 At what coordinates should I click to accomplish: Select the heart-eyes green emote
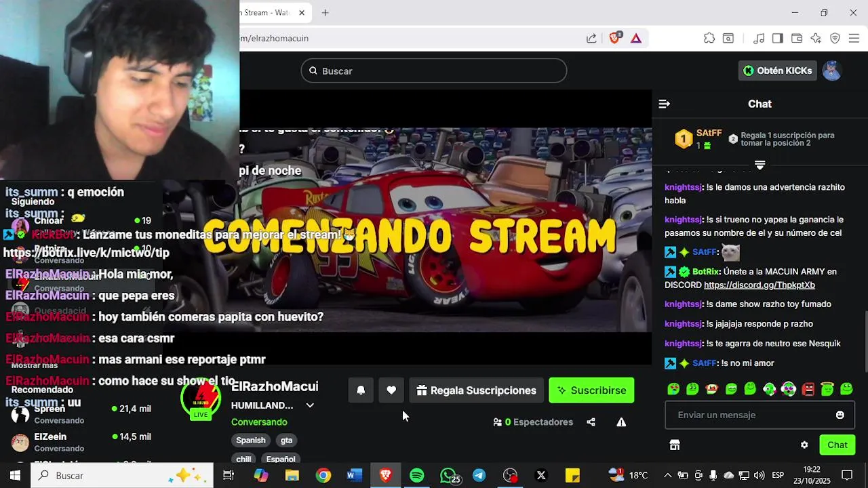(673, 389)
